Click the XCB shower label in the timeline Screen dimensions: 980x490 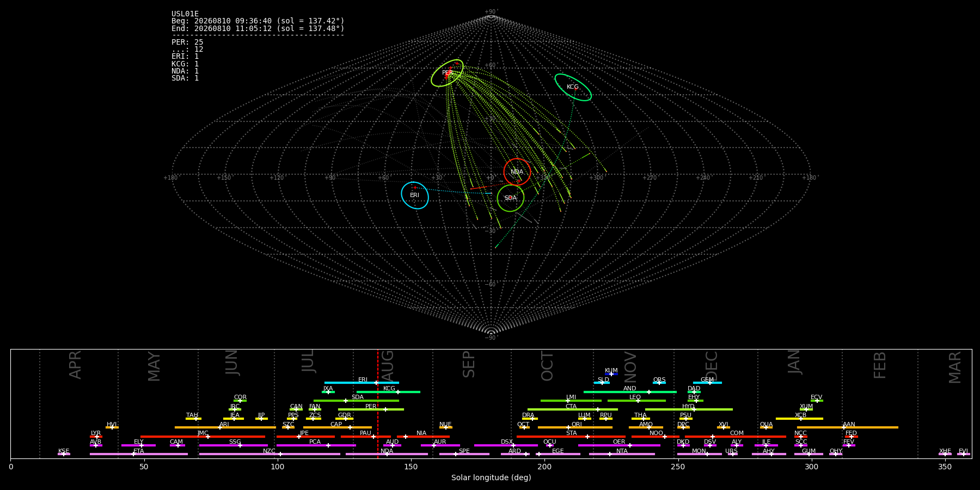801,415
